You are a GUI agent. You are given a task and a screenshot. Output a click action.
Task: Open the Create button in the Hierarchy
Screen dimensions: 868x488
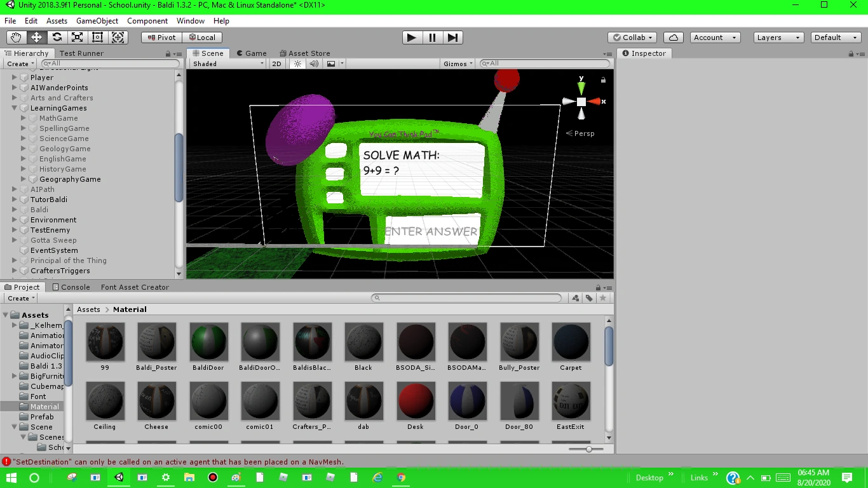pos(21,64)
